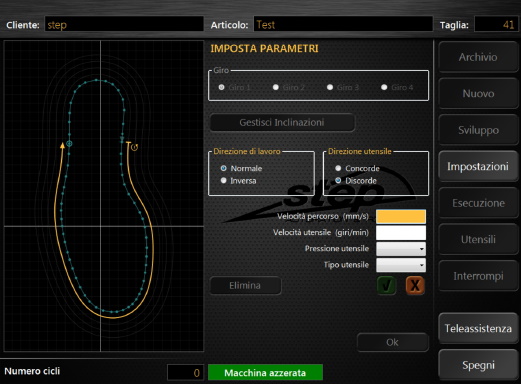Set tool direction to Concorde

[x=338, y=168]
